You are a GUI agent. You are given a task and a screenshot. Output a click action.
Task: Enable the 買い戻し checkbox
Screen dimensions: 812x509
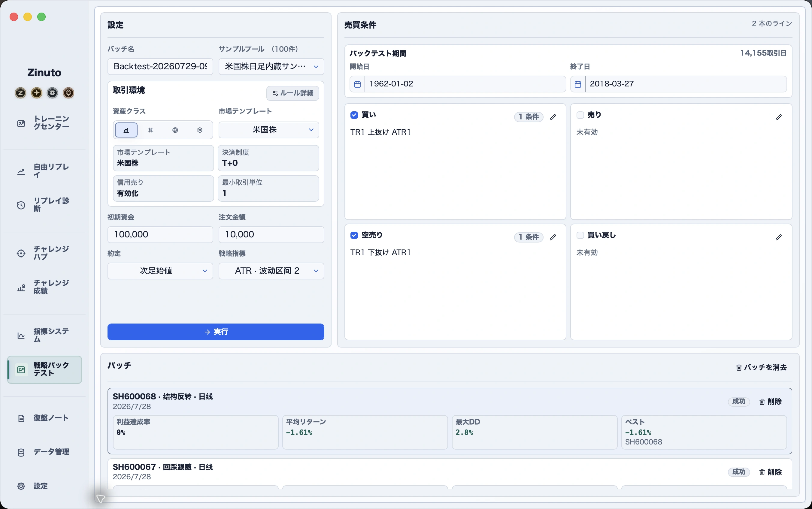[x=580, y=235]
